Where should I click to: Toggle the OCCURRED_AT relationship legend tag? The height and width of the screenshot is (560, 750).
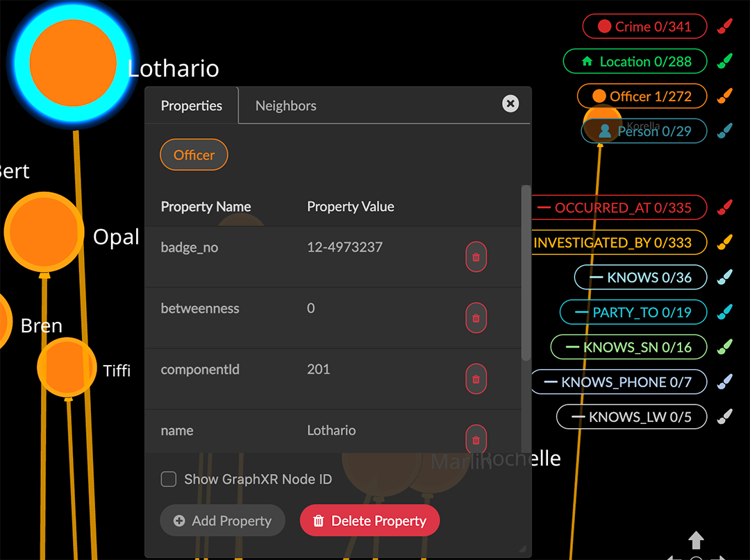point(622,207)
